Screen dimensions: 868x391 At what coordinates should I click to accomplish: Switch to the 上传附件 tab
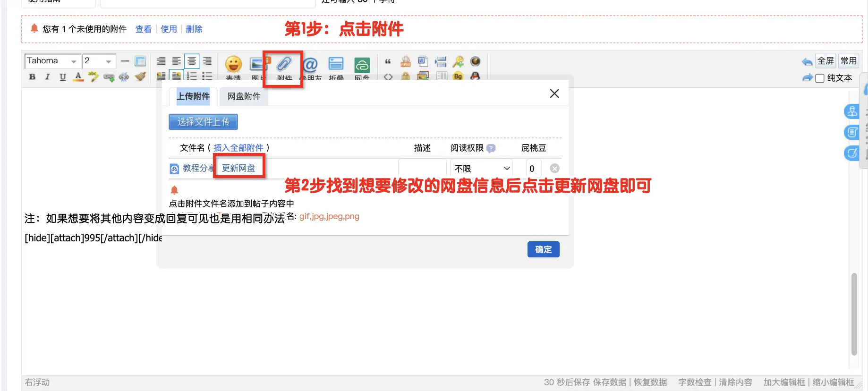click(193, 96)
